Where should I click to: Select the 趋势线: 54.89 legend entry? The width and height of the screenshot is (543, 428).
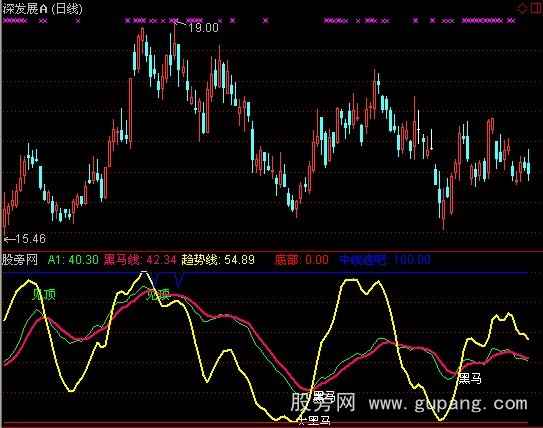click(218, 259)
